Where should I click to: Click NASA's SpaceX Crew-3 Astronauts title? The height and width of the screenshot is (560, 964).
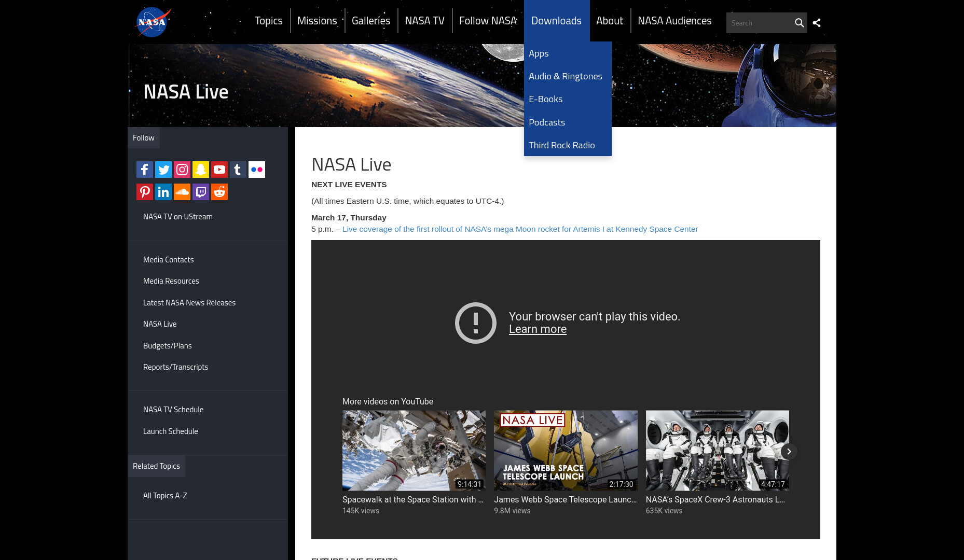715,500
